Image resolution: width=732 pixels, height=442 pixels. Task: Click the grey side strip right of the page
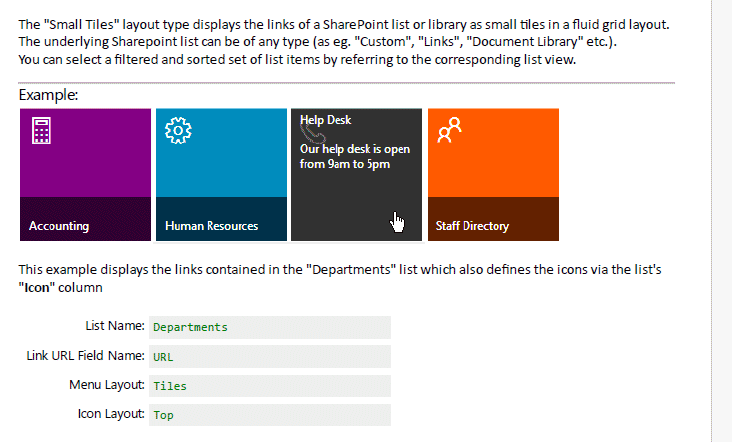[x=720, y=220]
